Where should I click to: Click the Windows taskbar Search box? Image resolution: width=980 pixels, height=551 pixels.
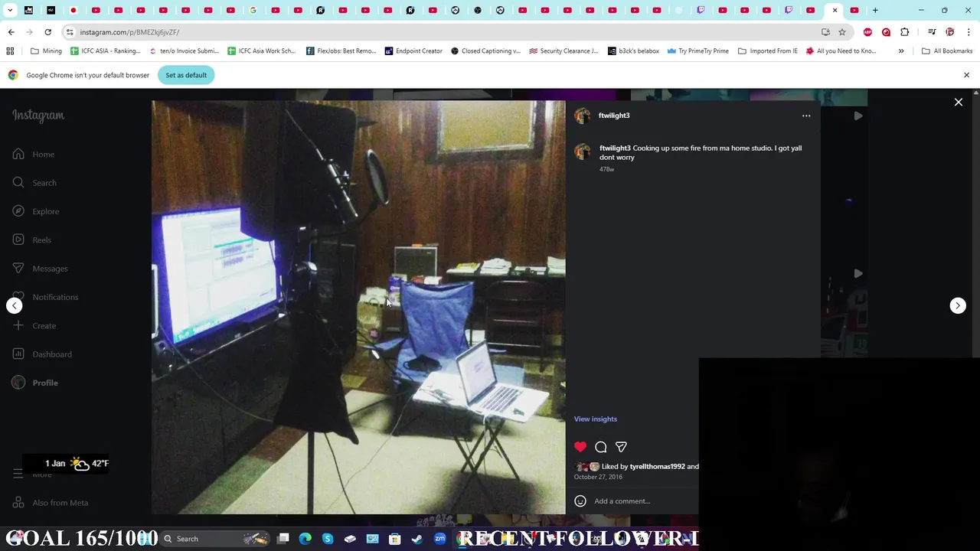coord(215,539)
